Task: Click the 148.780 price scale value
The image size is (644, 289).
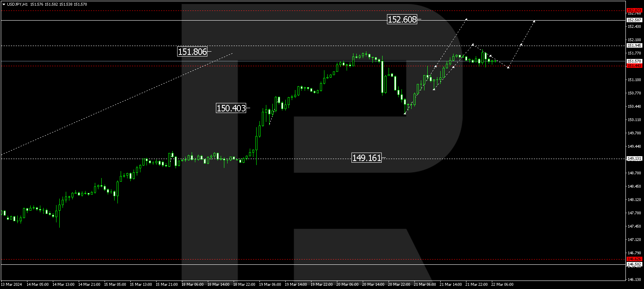Action: click(x=634, y=173)
